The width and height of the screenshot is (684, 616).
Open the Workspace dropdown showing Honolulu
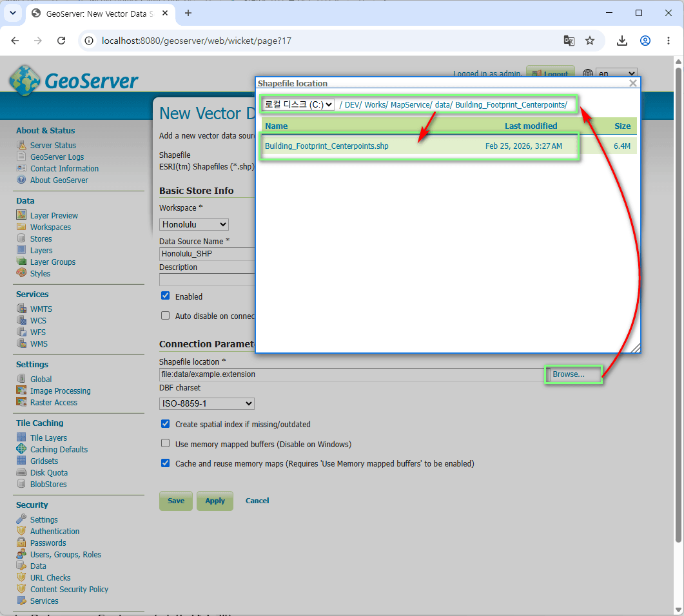coord(193,224)
